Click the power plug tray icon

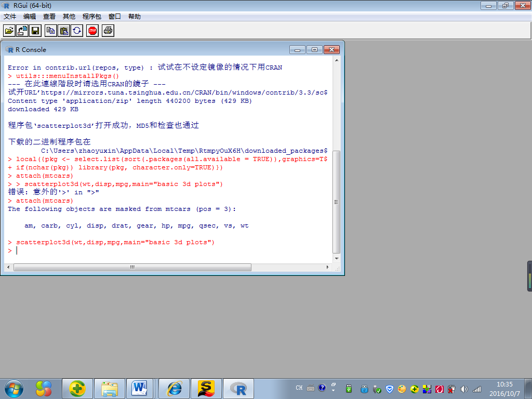[451, 389]
